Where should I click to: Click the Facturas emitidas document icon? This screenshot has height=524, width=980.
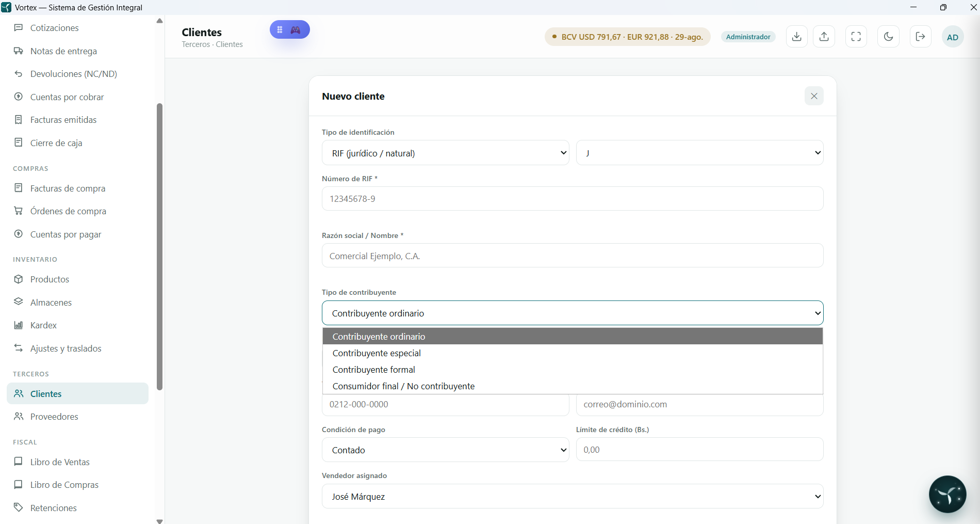click(19, 120)
